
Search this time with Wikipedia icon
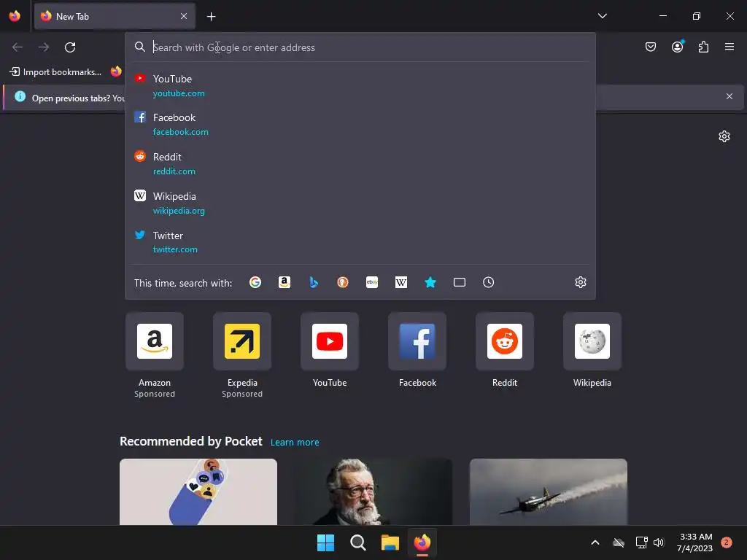[401, 282]
